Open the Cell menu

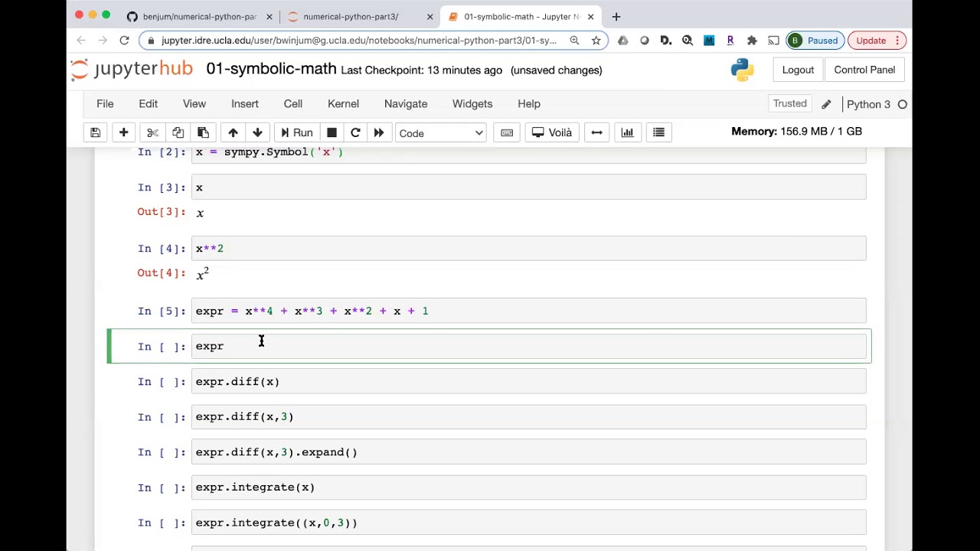pyautogui.click(x=293, y=103)
